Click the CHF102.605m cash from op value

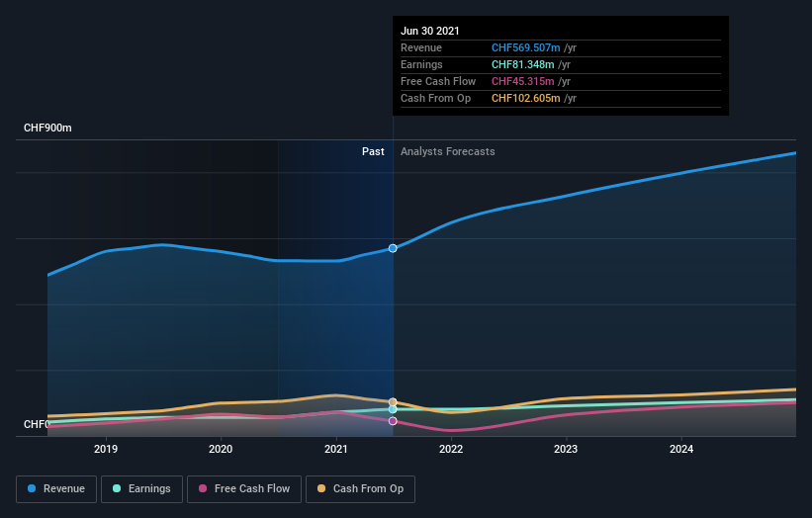point(525,98)
